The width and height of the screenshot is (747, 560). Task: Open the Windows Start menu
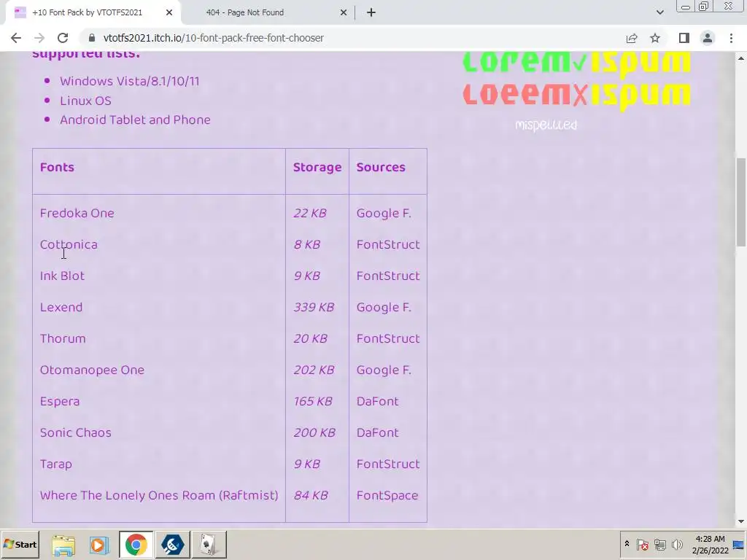[x=20, y=544]
